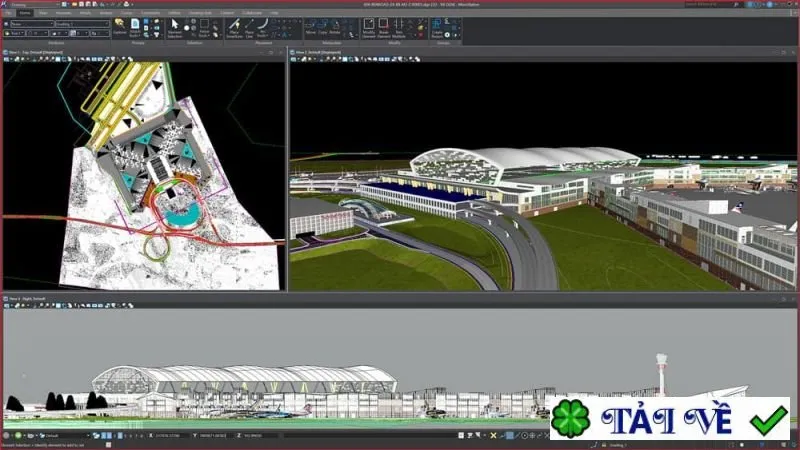
Task: Select the Element Selection arrow tool
Action: (174, 28)
